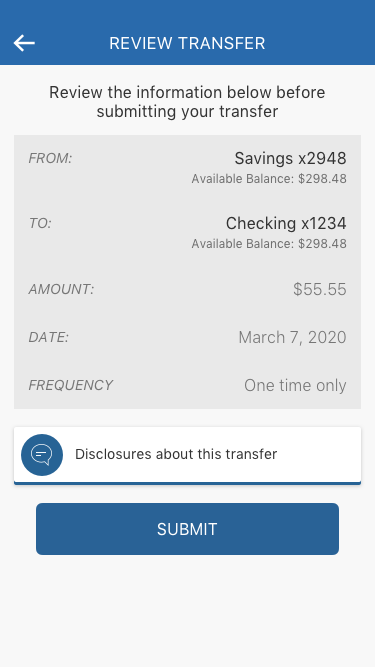
Task: Click the AMOUNT: label
Action: coord(61,289)
